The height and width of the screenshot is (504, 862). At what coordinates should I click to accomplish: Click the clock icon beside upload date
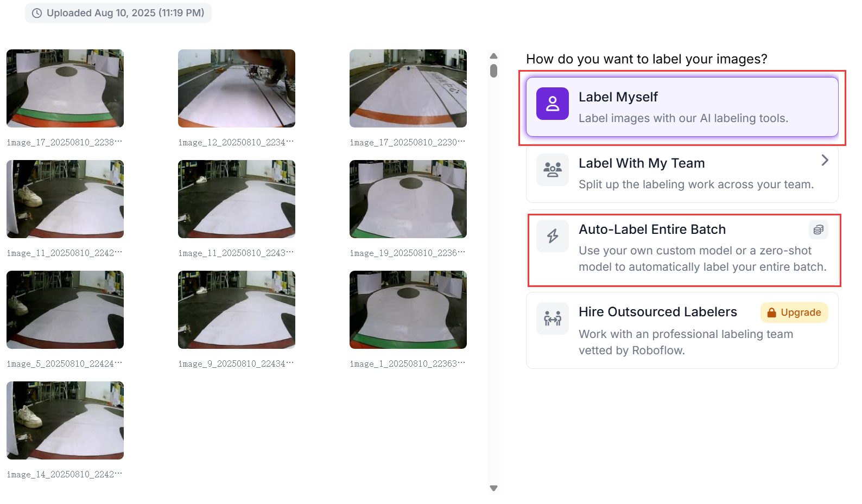[x=37, y=13]
